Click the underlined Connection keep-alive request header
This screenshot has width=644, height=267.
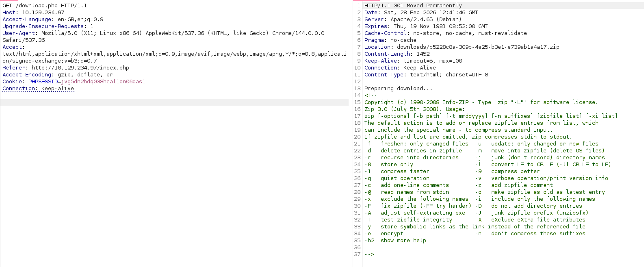coord(38,89)
